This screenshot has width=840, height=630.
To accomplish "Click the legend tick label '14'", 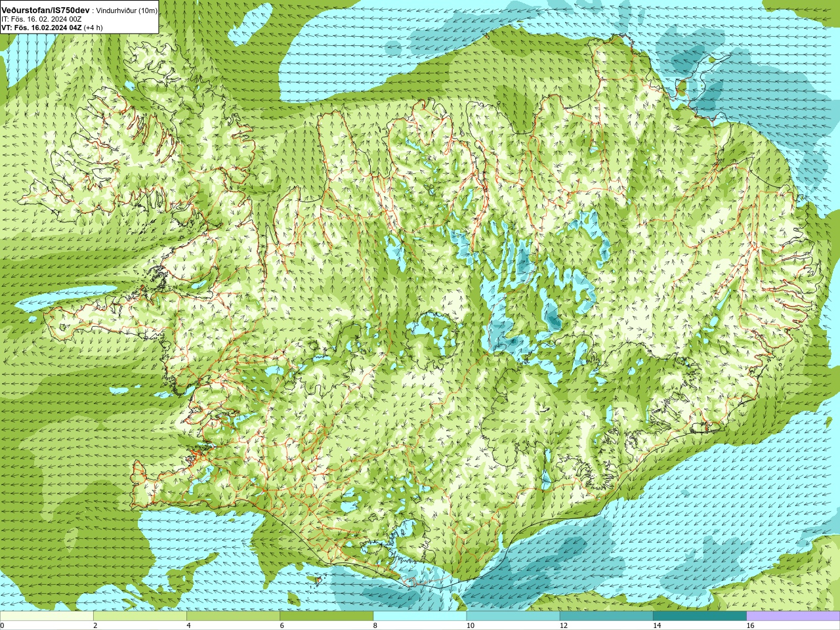I will pos(657,625).
